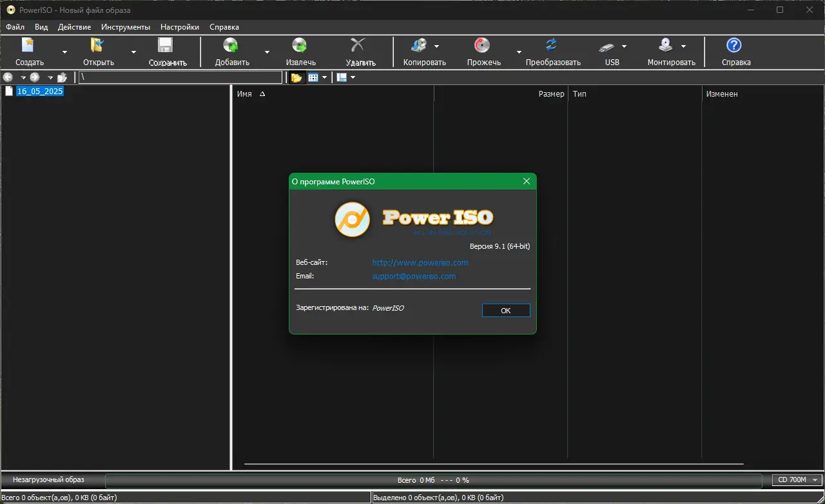
Task: Sort by the Тип column header
Action: pyautogui.click(x=635, y=94)
